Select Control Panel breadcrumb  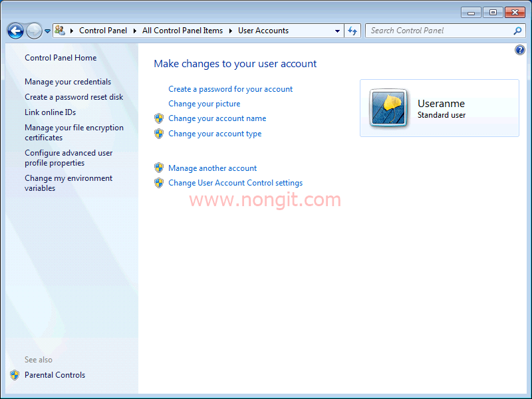pyautogui.click(x=103, y=31)
